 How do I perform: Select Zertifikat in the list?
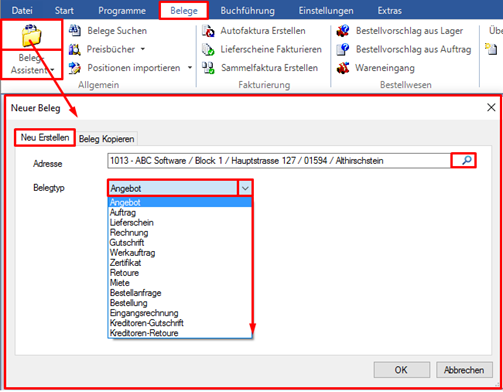pos(180,263)
